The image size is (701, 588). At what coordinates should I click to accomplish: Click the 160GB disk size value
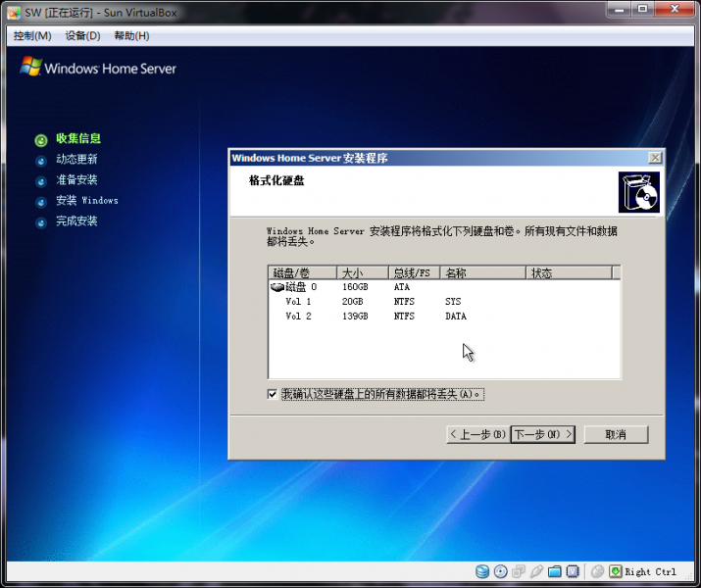point(355,287)
